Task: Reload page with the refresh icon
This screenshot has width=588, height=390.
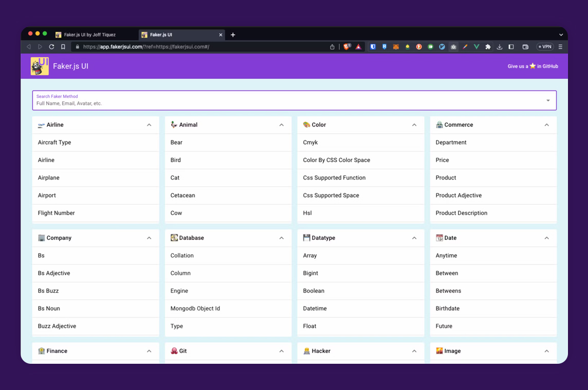Action: [x=51, y=46]
